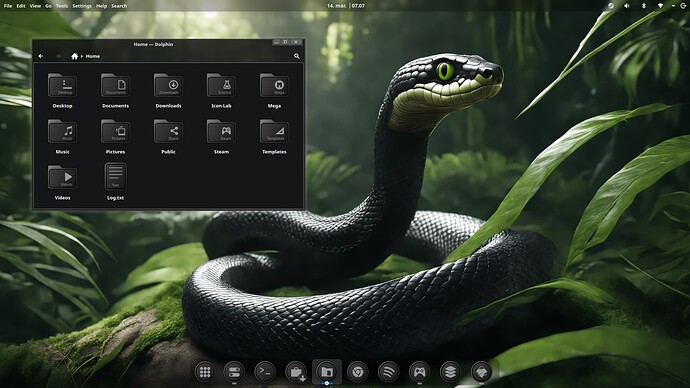Select the Music folder

click(x=62, y=132)
